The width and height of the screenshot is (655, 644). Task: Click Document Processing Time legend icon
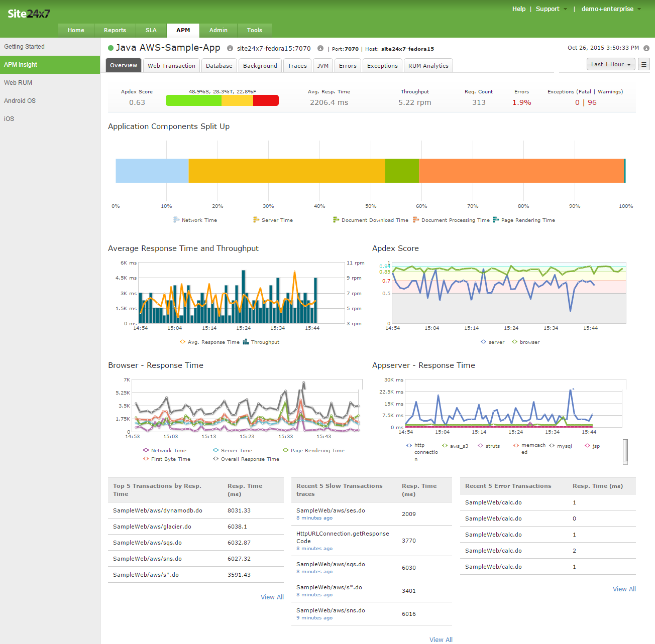click(x=416, y=220)
